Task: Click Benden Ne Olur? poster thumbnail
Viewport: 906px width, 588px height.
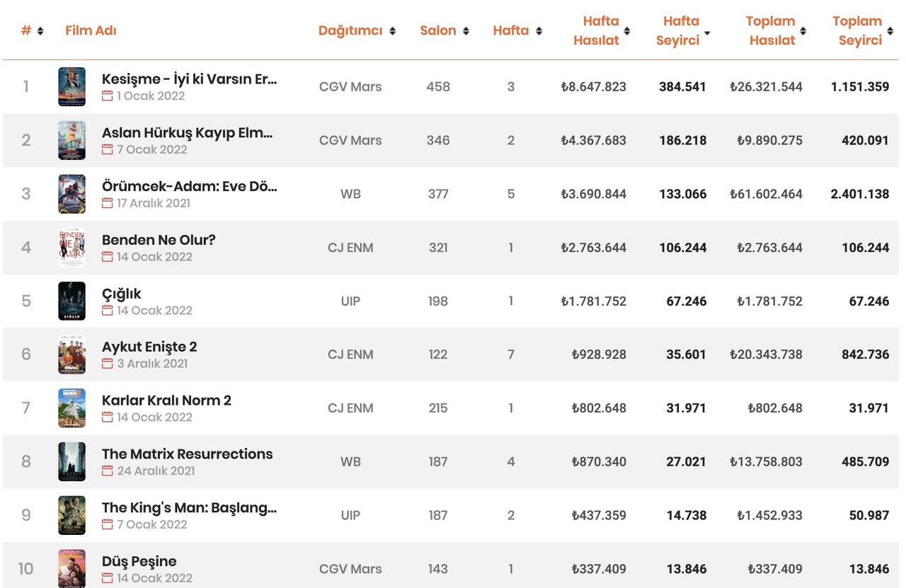Action: point(72,248)
